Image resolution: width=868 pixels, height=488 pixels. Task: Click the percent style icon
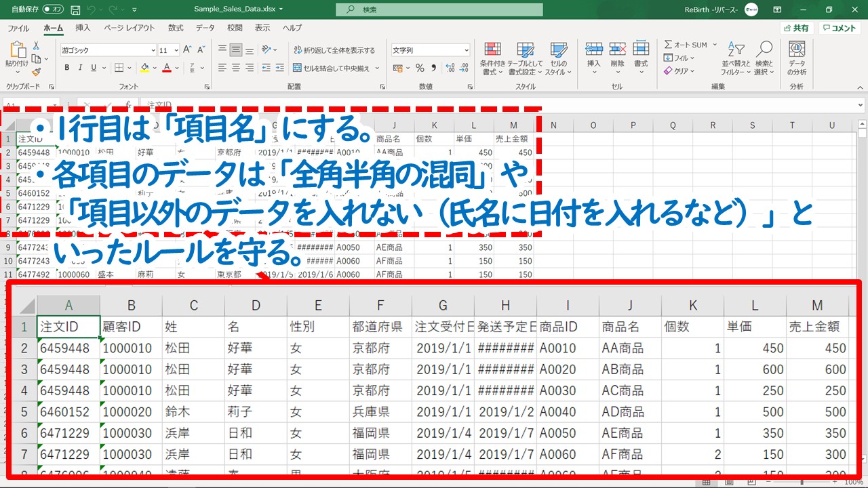coord(420,68)
